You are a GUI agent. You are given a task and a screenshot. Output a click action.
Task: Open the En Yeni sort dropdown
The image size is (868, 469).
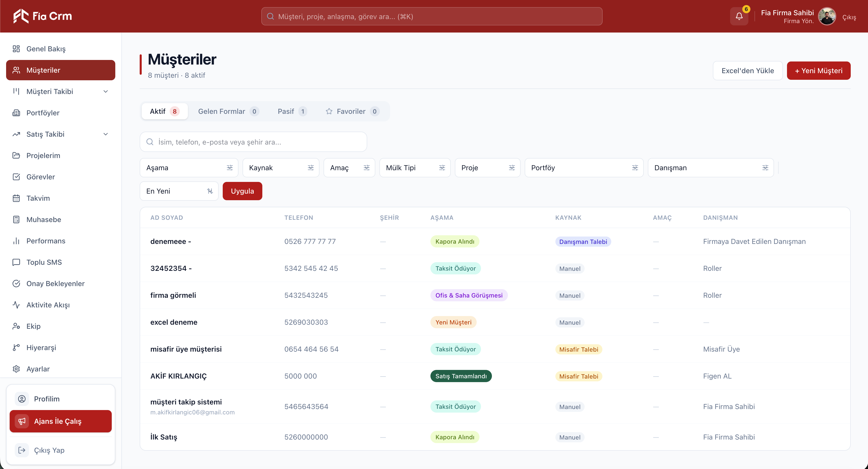tap(179, 191)
